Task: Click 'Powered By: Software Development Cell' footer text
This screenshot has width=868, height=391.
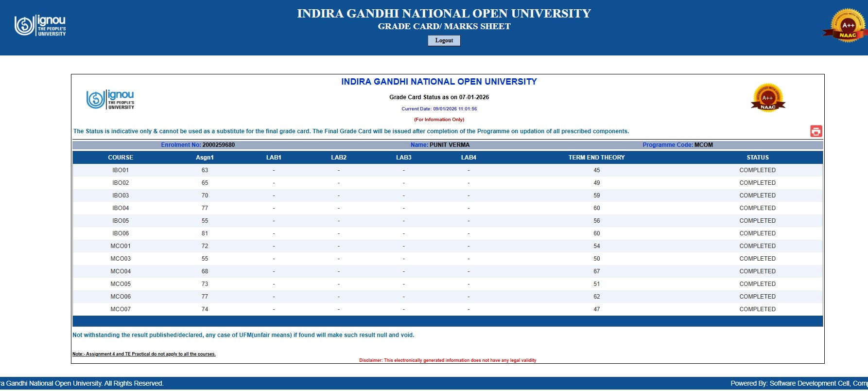Action: pos(799,384)
